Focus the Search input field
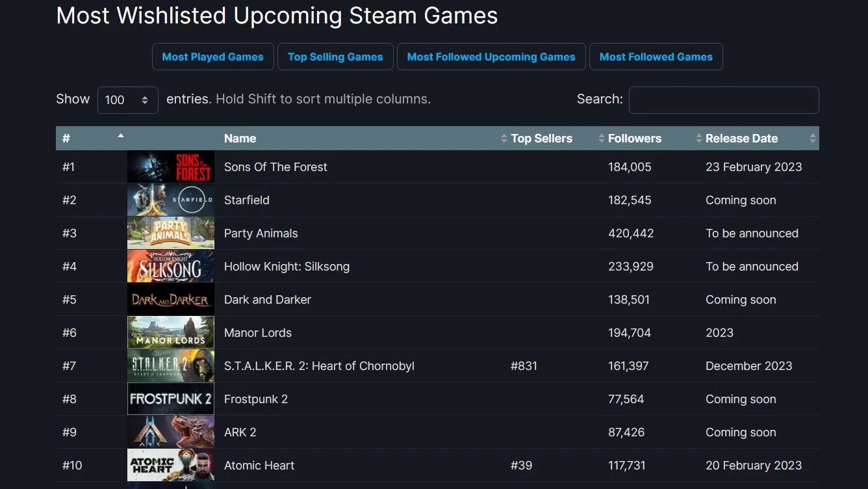The height and width of the screenshot is (489, 868). pos(724,100)
